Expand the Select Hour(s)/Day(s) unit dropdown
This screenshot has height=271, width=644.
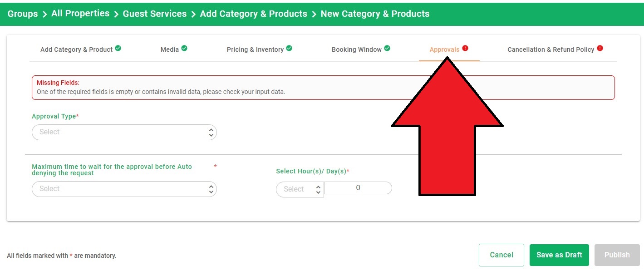tap(300, 189)
